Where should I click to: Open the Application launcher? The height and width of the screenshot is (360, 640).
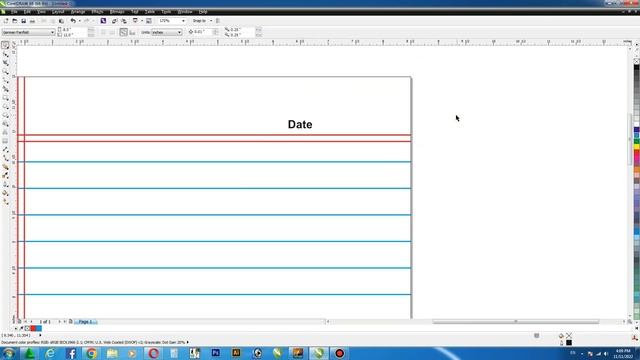[x=135, y=21]
